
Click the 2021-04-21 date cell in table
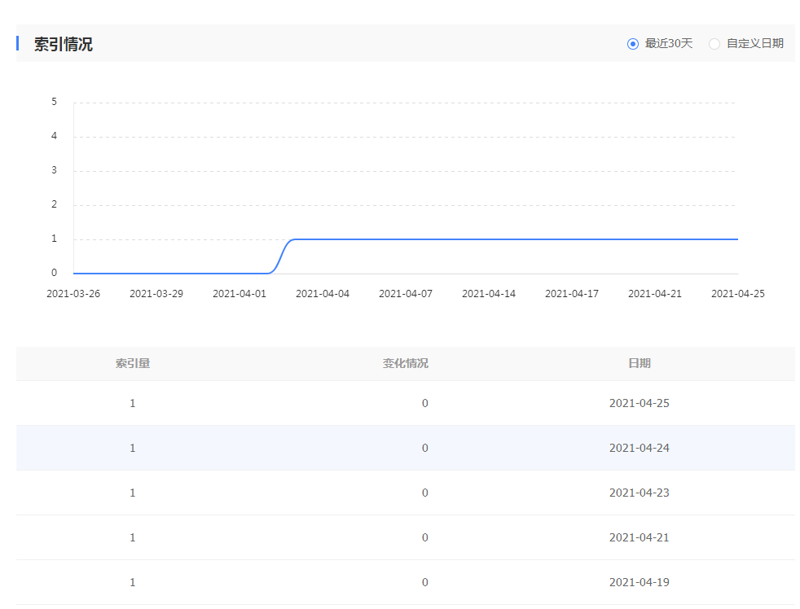pos(639,537)
